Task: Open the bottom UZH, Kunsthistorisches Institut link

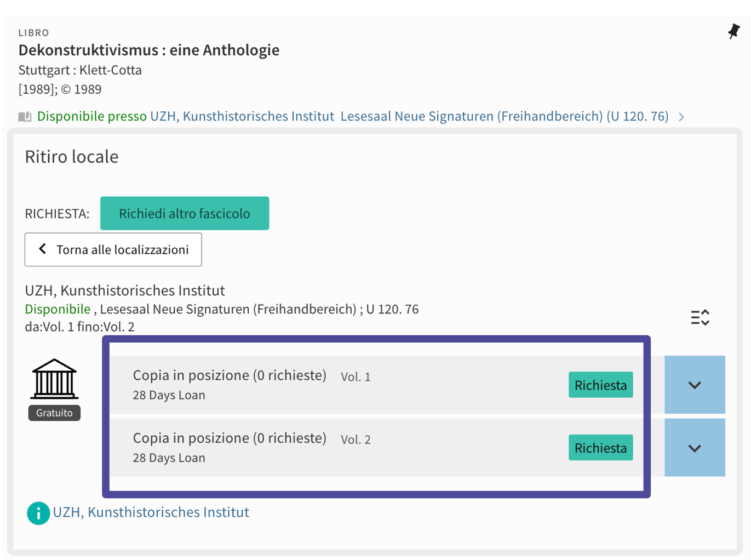Action: click(151, 512)
